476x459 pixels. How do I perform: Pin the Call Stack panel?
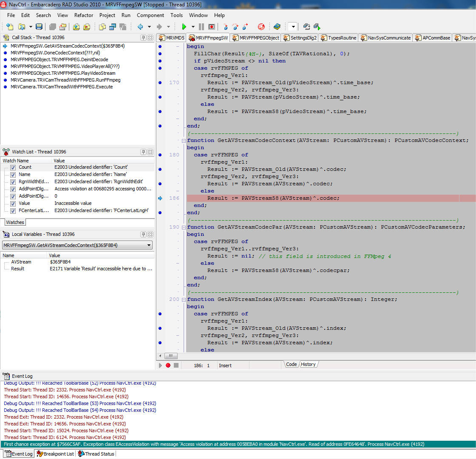(144, 38)
